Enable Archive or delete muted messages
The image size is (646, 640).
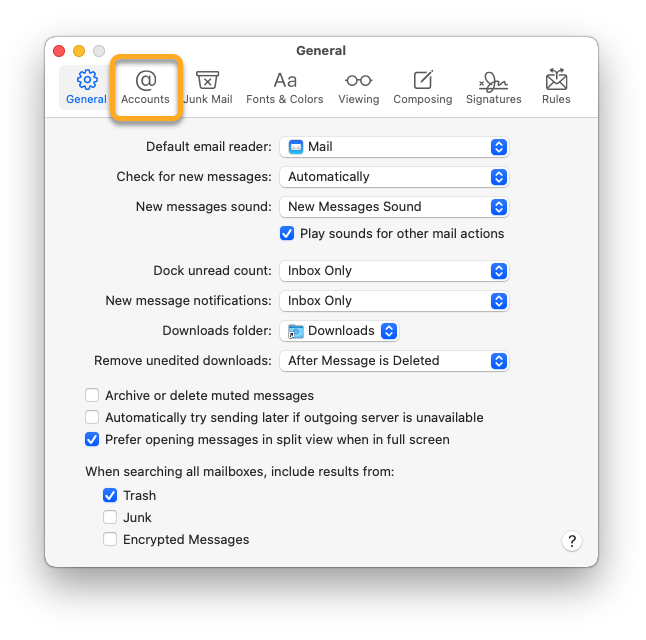click(93, 396)
